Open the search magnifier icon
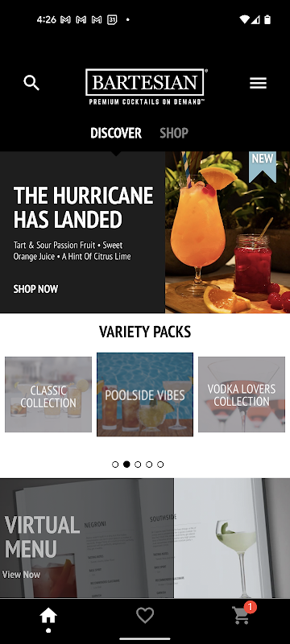Viewport: 290px width, 644px height. pyautogui.click(x=31, y=83)
